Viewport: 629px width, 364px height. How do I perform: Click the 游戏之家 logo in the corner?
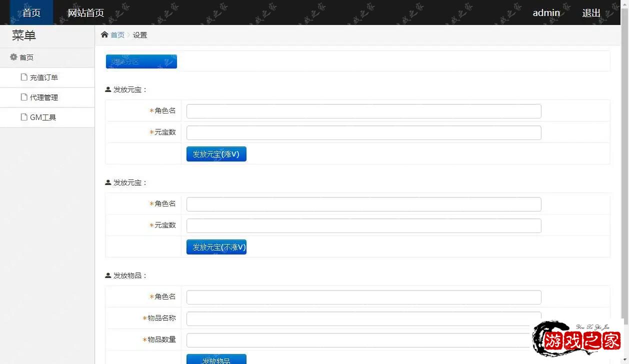576,340
